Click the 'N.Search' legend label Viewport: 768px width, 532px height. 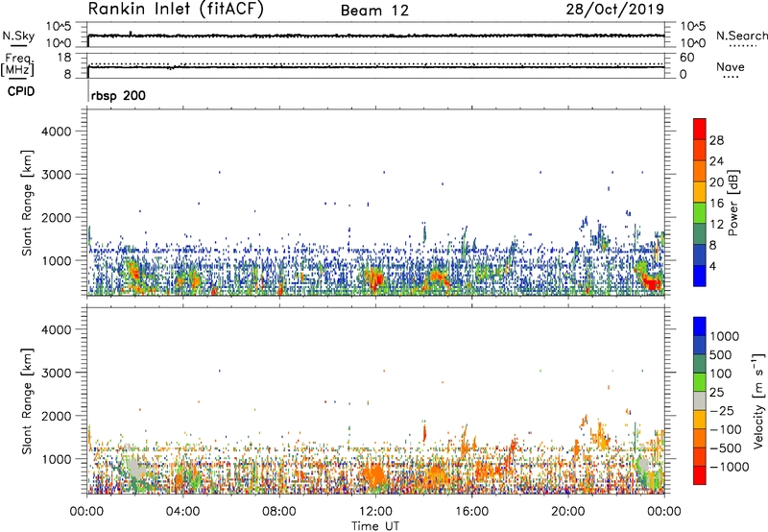(742, 36)
